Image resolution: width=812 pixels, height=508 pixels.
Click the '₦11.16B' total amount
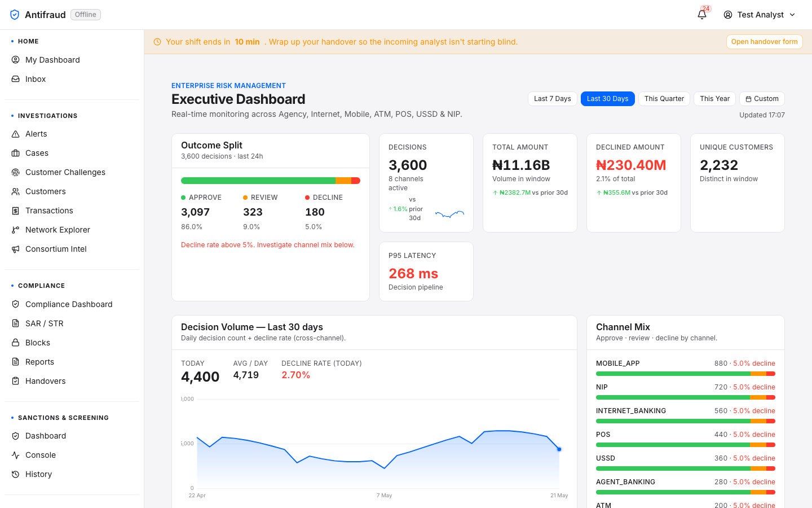click(521, 165)
